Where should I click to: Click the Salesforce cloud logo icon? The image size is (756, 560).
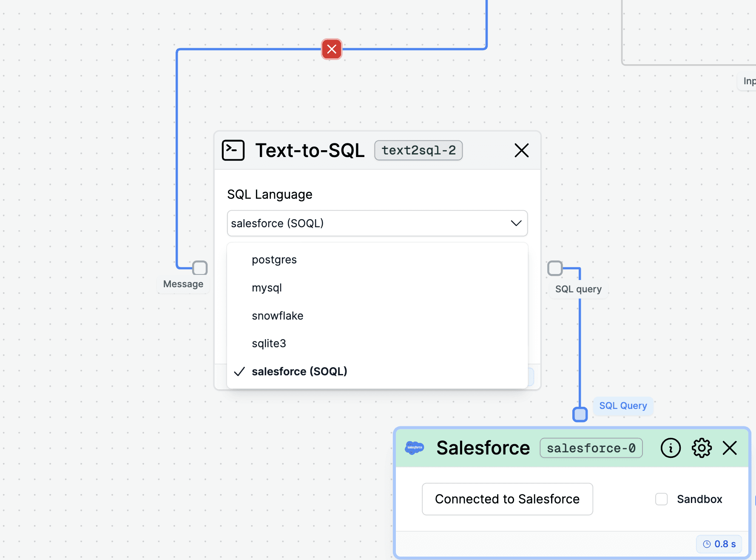tap(415, 448)
